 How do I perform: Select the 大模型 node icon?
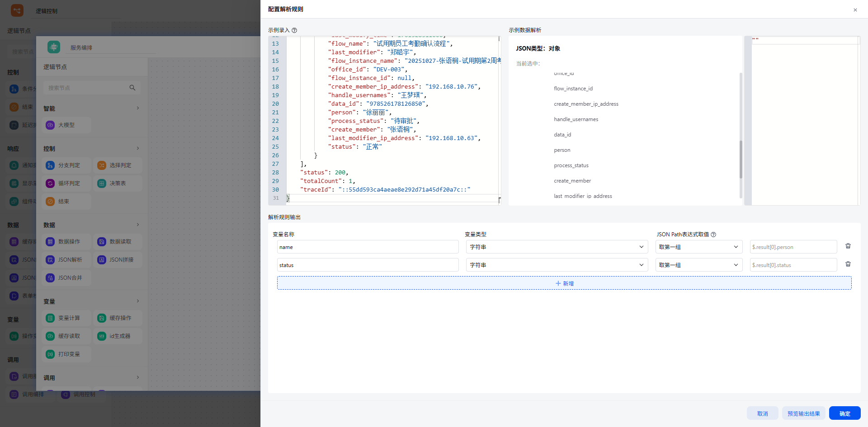click(x=50, y=125)
